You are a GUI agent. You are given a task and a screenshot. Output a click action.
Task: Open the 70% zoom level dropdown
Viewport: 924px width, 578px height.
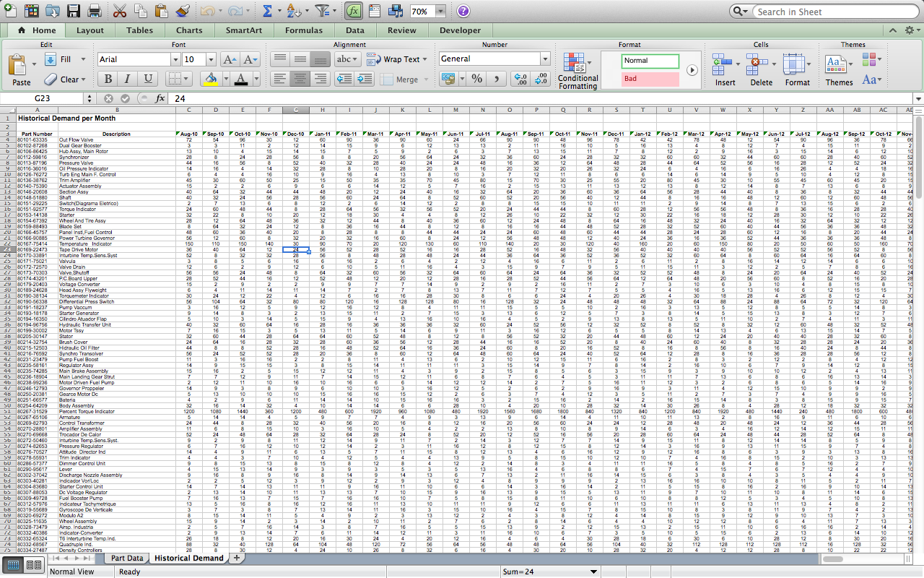pos(440,12)
